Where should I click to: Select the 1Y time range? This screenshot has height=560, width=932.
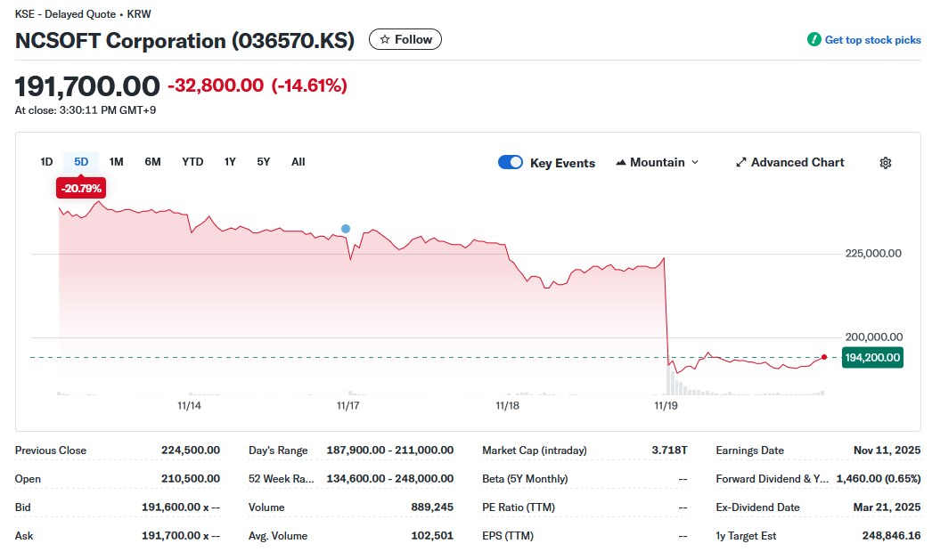tap(230, 161)
